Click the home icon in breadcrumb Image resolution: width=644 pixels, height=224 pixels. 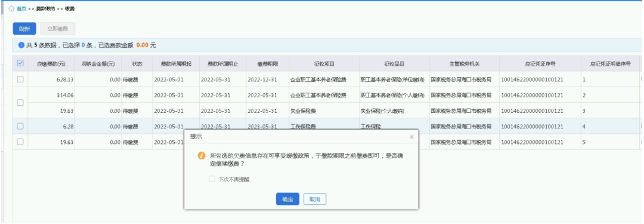click(11, 8)
